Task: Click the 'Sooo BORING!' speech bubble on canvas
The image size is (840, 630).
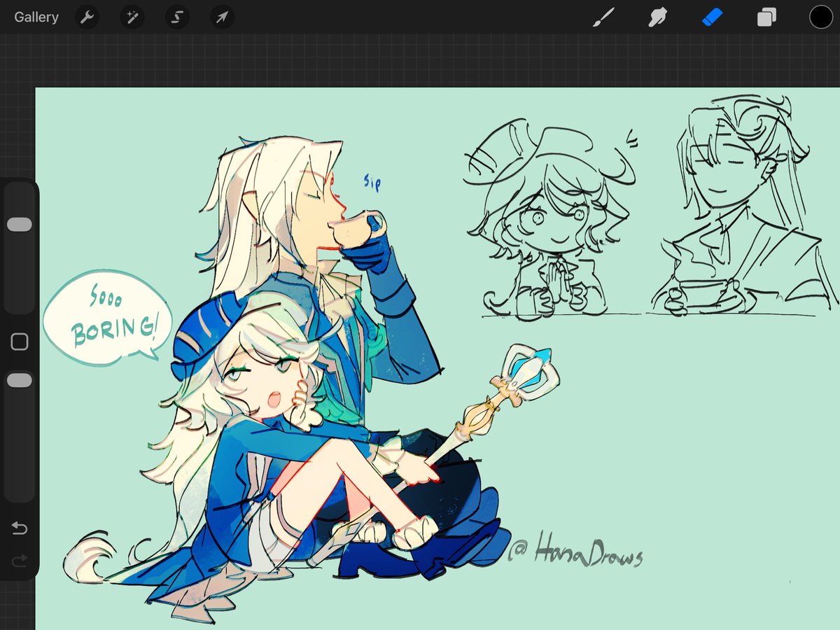Action: pos(107,318)
